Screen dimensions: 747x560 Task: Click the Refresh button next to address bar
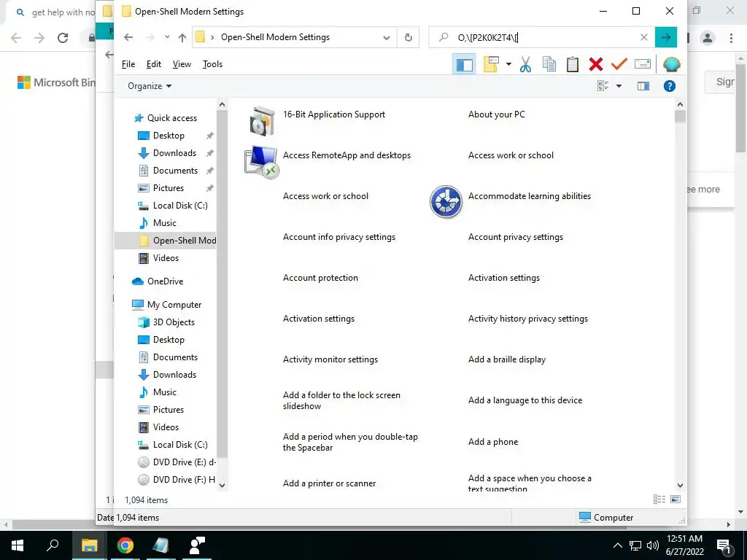point(409,37)
